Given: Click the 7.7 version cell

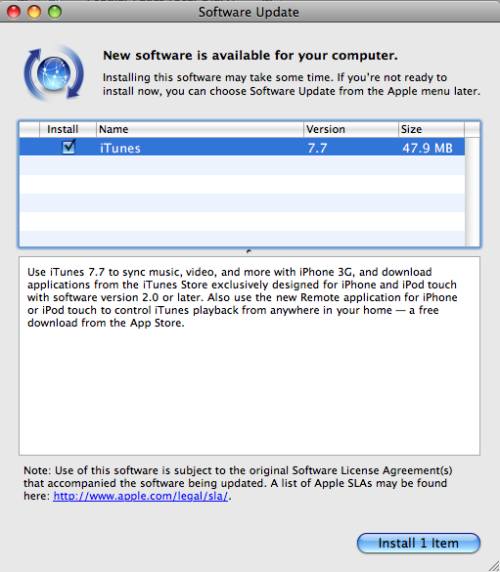Looking at the screenshot, I should point(317,148).
